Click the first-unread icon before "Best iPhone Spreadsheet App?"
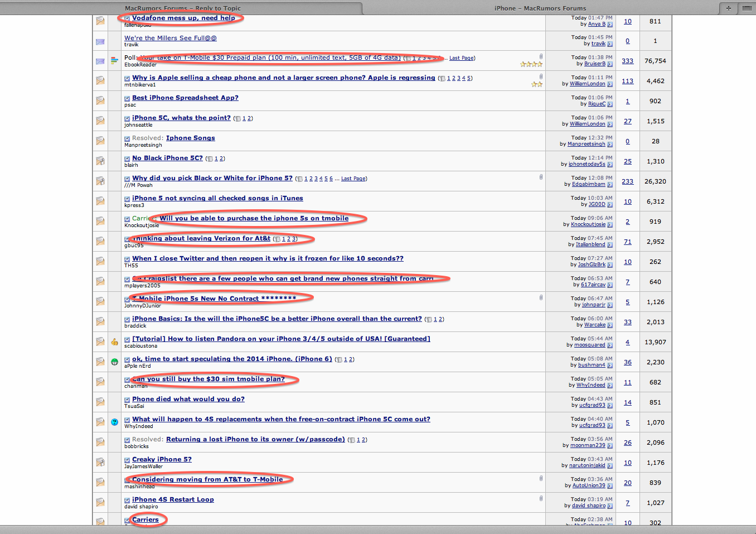Image resolution: width=756 pixels, height=534 pixels. (127, 98)
